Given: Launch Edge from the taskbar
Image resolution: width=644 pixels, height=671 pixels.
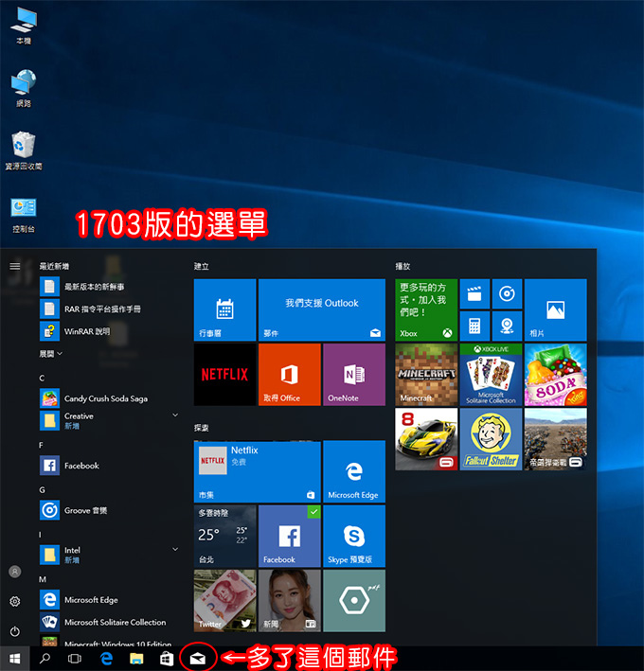Looking at the screenshot, I should 106,659.
